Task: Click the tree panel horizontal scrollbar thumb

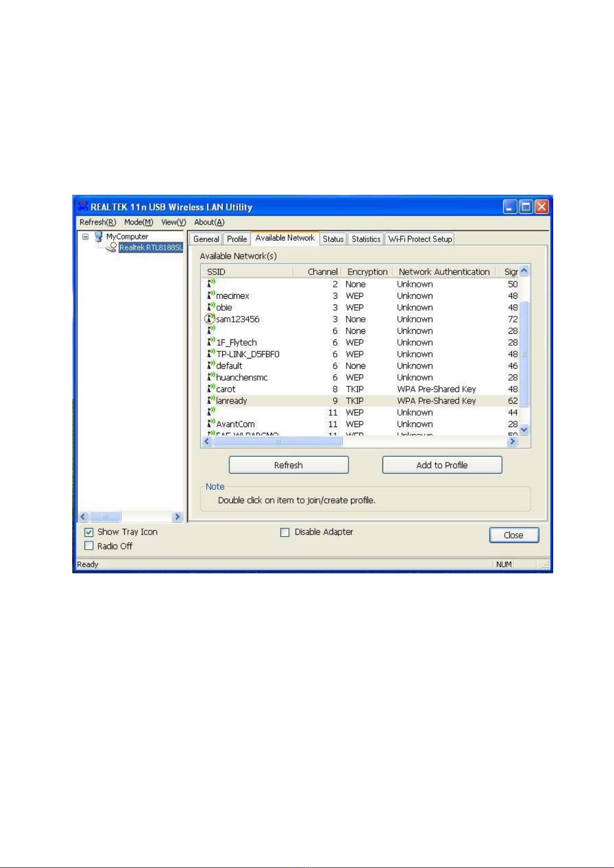Action: coord(105,517)
